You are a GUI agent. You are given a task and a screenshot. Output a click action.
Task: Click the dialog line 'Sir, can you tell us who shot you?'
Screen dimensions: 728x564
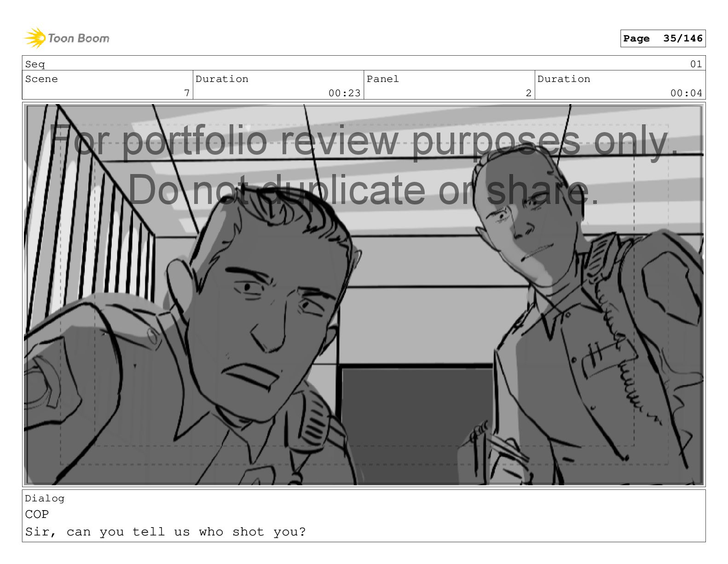click(x=165, y=532)
